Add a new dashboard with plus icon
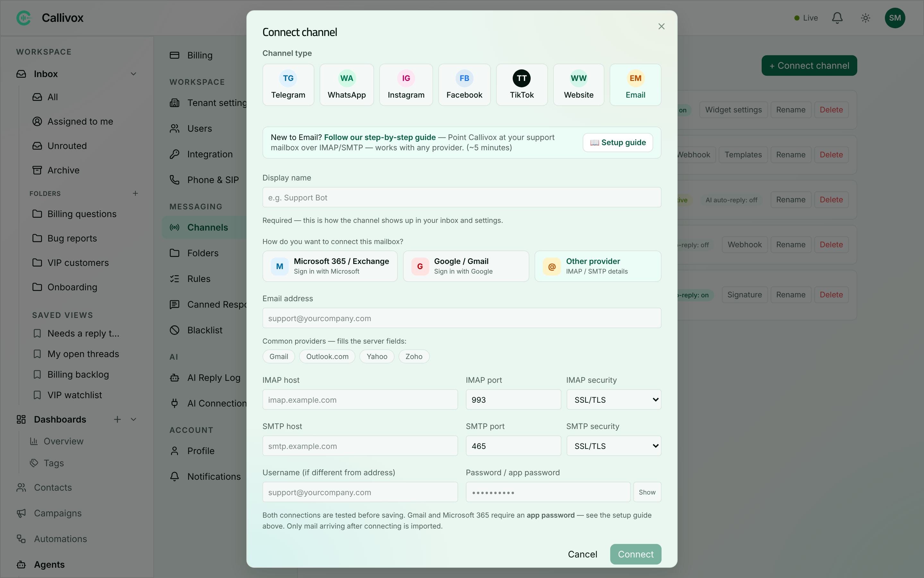Viewport: 924px width, 578px height. click(117, 419)
